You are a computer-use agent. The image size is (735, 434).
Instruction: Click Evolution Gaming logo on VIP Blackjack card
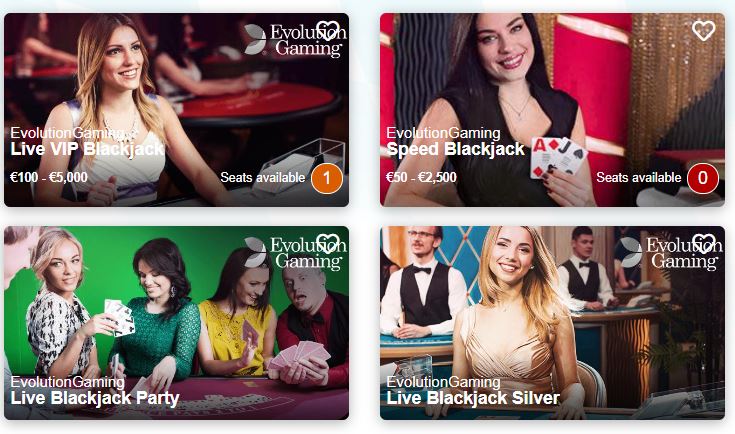[295, 40]
